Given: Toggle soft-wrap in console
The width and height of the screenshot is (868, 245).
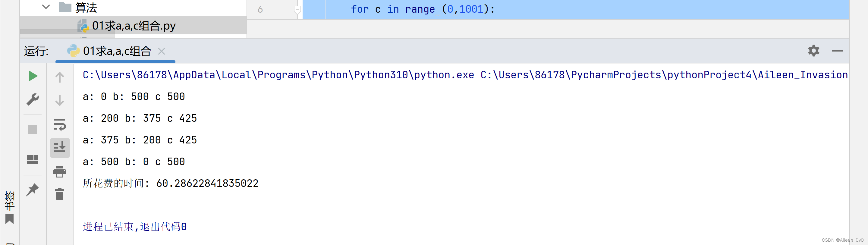Looking at the screenshot, I should [x=60, y=124].
